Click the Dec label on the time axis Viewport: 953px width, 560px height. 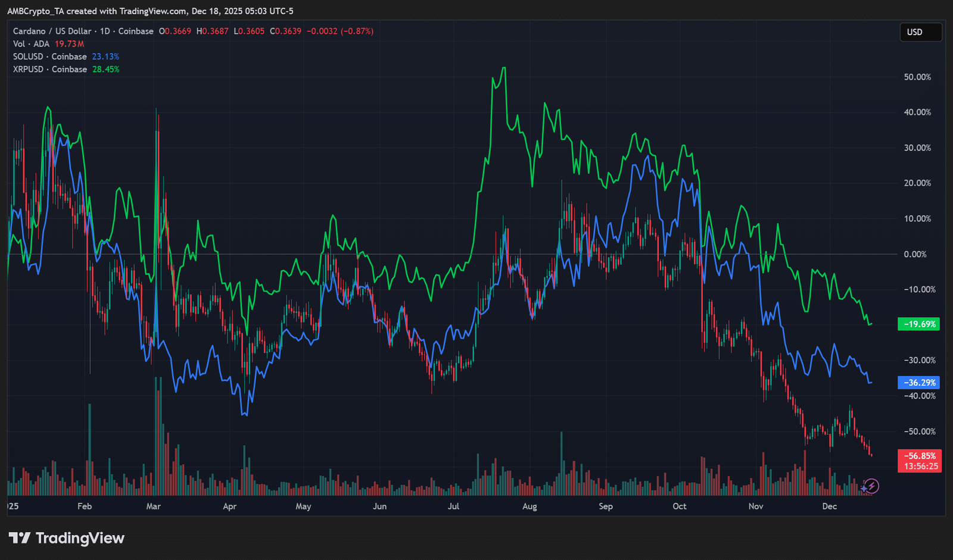coord(829,506)
